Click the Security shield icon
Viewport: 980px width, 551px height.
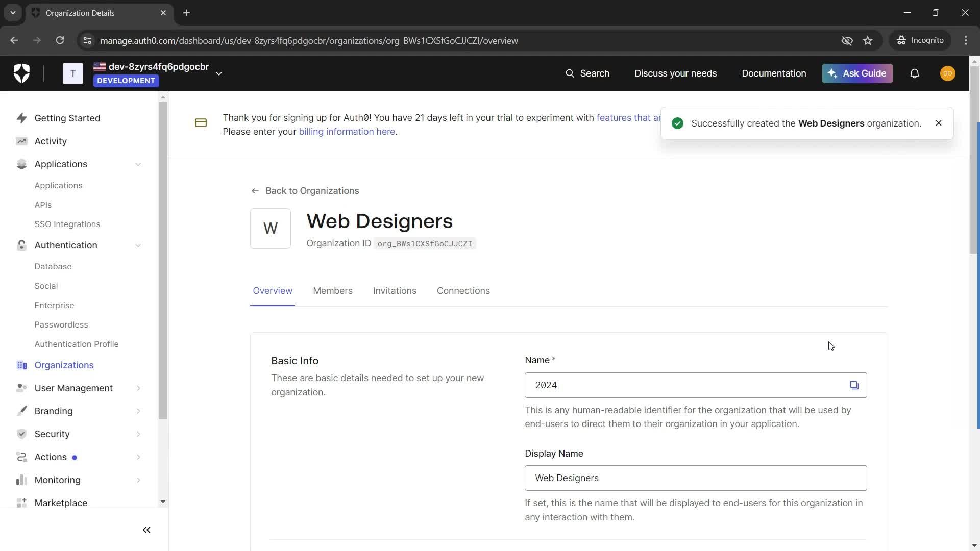(21, 434)
